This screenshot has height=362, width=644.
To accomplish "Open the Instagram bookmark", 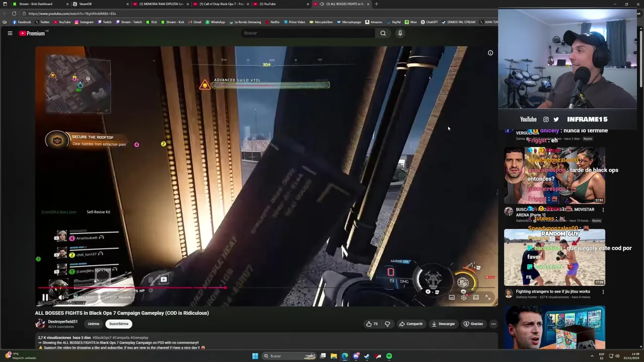I will 84,22.
